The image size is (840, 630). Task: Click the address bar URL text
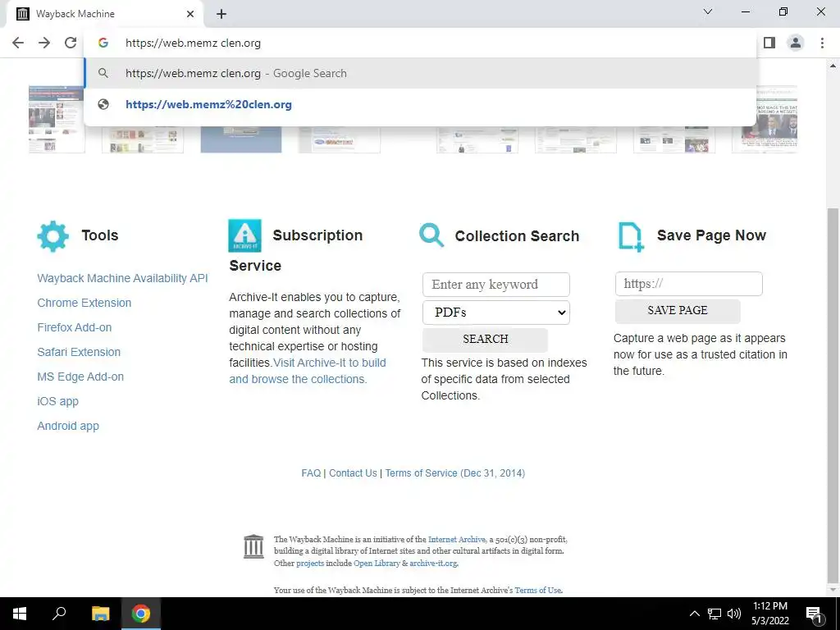[x=193, y=43]
